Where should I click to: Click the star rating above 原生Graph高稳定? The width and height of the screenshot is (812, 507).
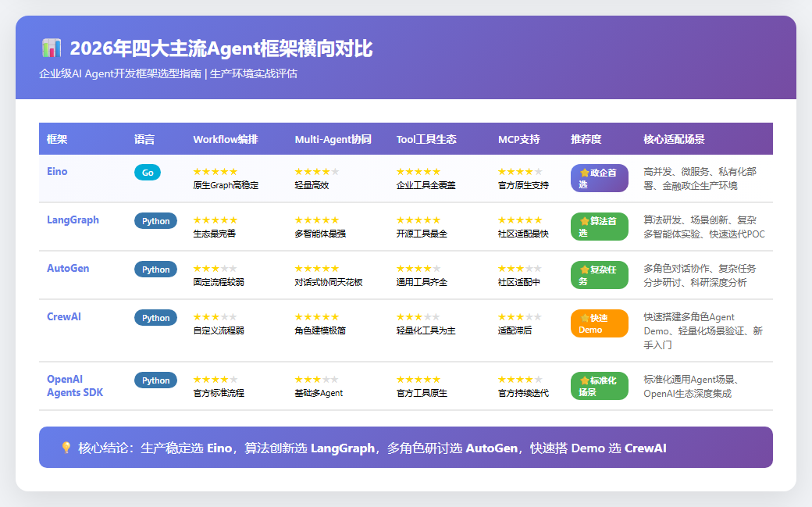[x=215, y=172]
